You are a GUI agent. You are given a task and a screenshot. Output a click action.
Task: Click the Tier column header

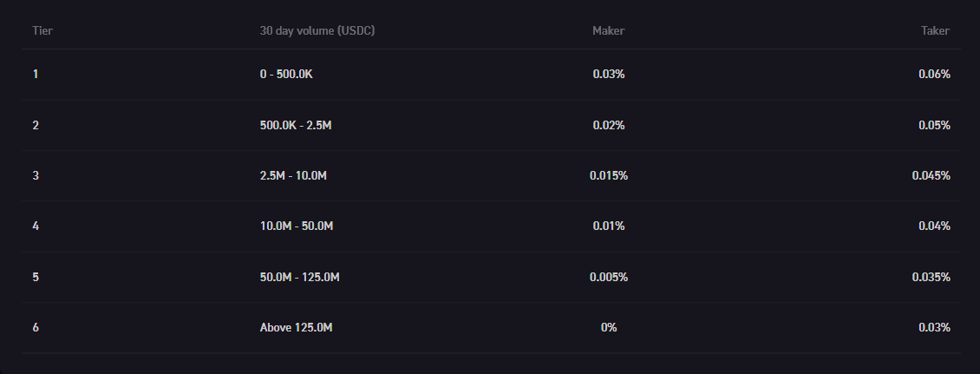click(x=43, y=30)
